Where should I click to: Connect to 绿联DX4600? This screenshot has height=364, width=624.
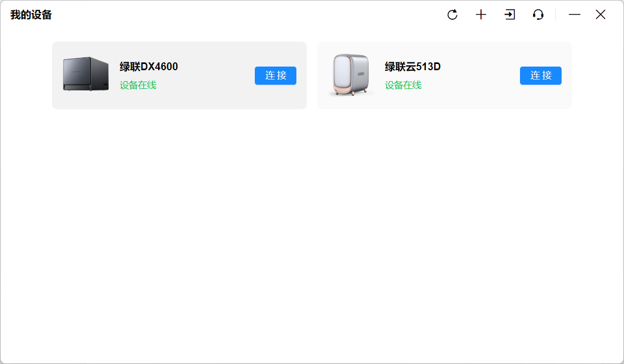coord(276,75)
